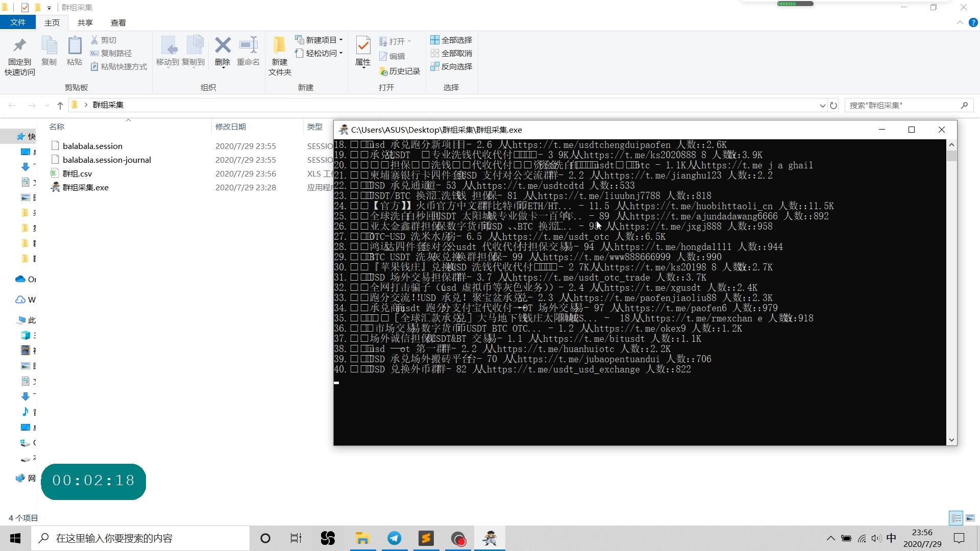This screenshot has width=980, height=551.
Task: Maximize the 群组采集.exe console window
Action: pos(912,130)
